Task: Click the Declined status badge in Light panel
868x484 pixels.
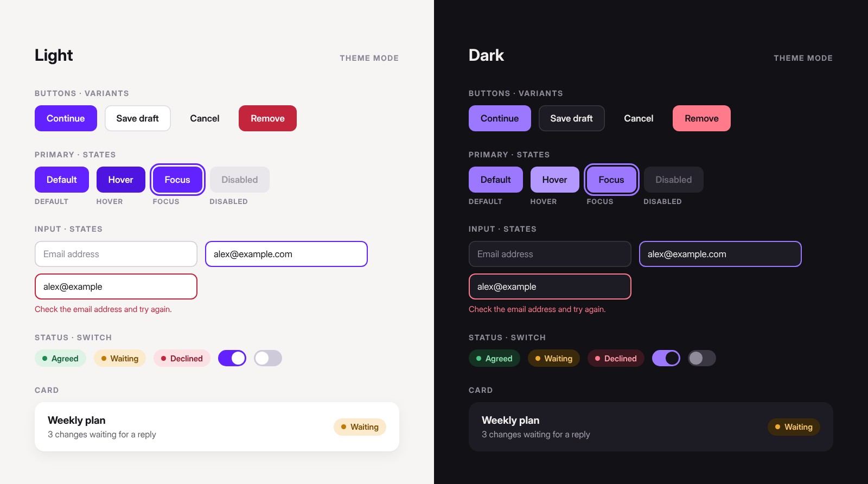Action: [182, 358]
